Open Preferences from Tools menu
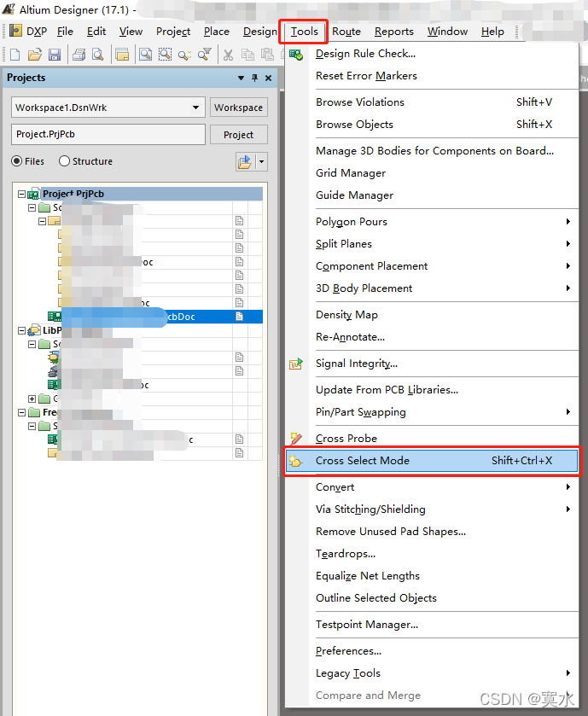Image resolution: width=588 pixels, height=716 pixels. (432, 650)
